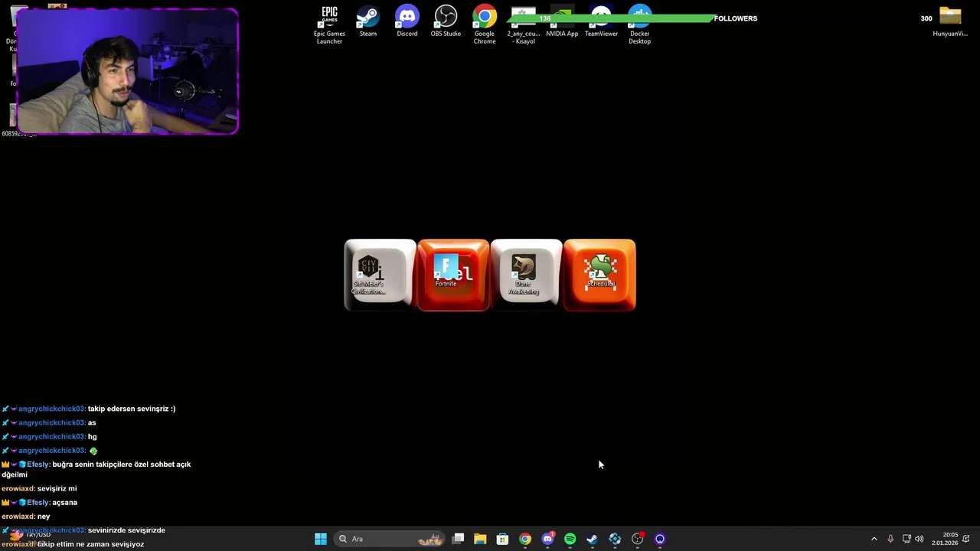Open the Docker Desktop shortcut
The image size is (980, 551).
[x=640, y=24]
